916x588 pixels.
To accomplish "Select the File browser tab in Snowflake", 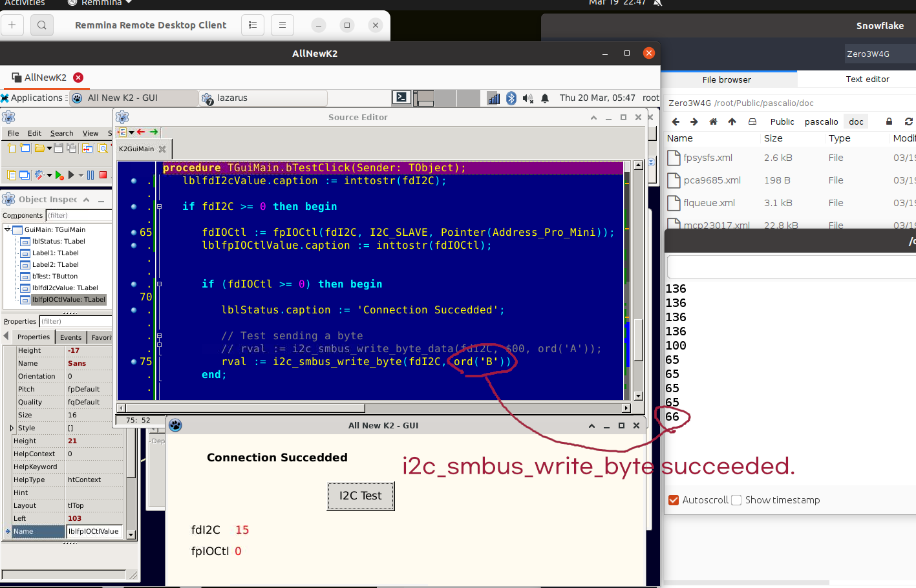I will click(x=727, y=79).
